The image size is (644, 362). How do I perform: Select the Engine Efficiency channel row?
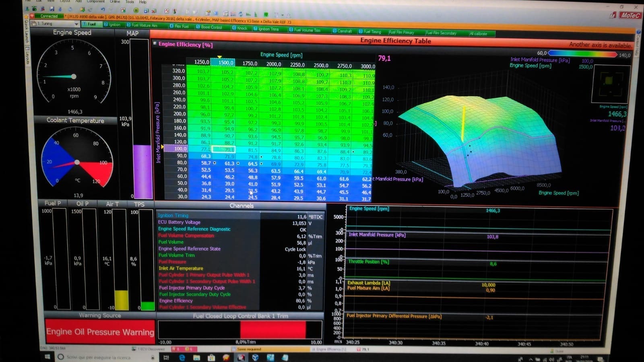240,301
